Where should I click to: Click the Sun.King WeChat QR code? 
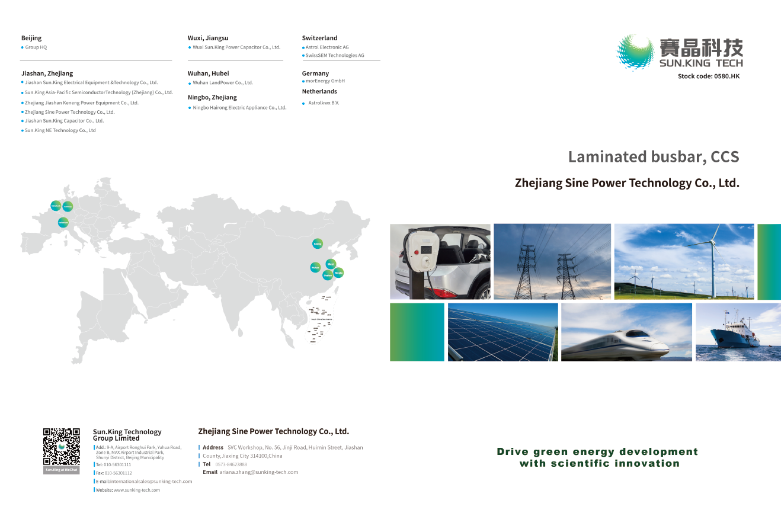point(62,447)
